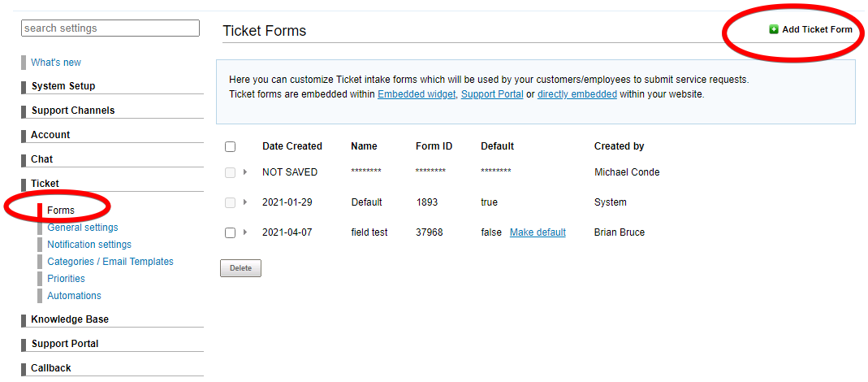The image size is (868, 382).
Task: Expand the Knowledge Base section
Action: pyautogui.click(x=70, y=319)
